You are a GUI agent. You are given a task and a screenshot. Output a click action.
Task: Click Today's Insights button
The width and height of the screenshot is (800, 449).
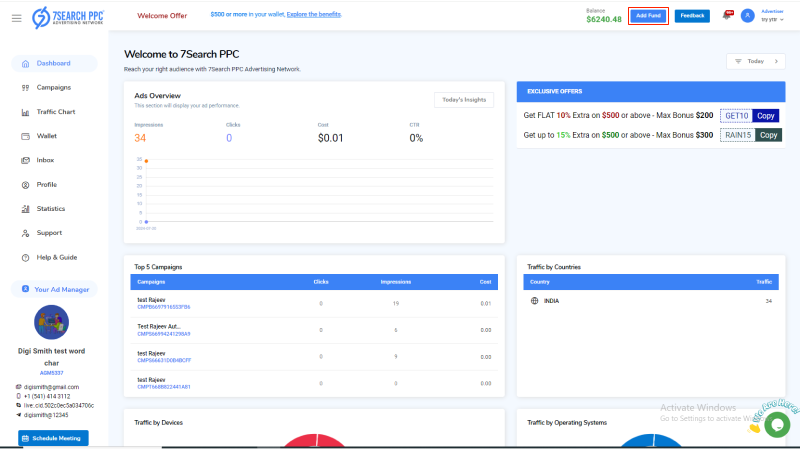(x=464, y=99)
